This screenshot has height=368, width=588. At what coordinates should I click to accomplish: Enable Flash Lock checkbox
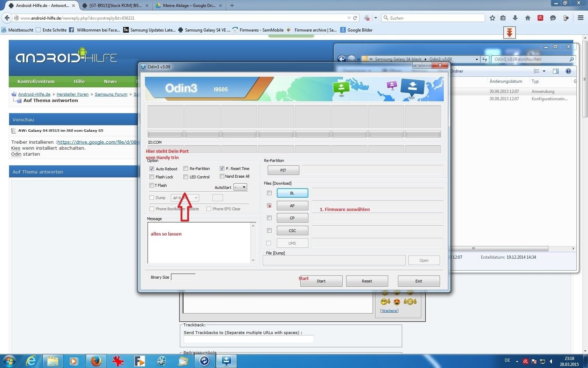coord(152,177)
